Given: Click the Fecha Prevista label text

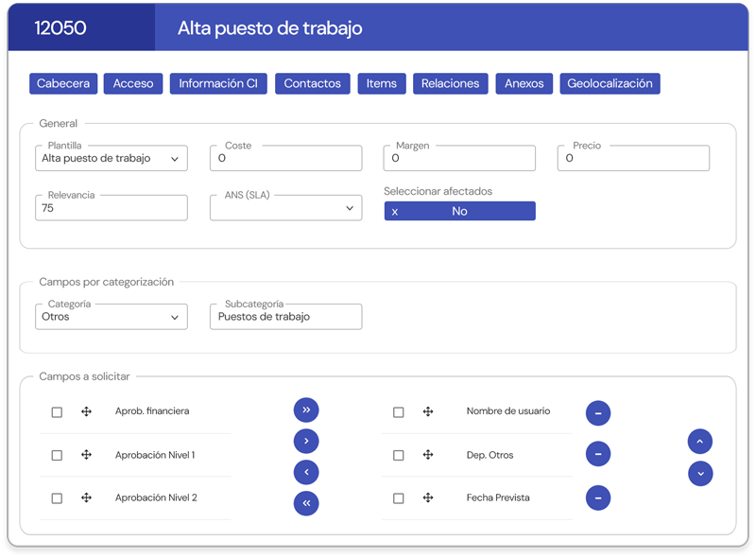Looking at the screenshot, I should click(x=498, y=497).
